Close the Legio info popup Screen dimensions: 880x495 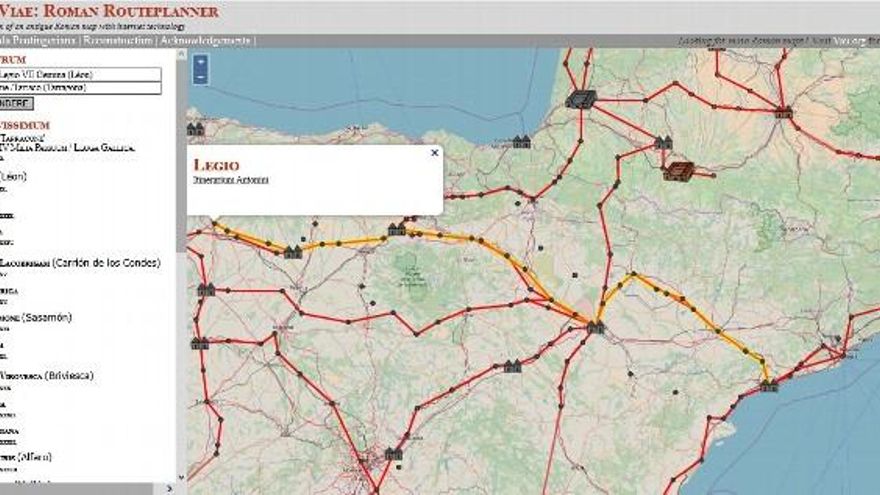tap(434, 153)
